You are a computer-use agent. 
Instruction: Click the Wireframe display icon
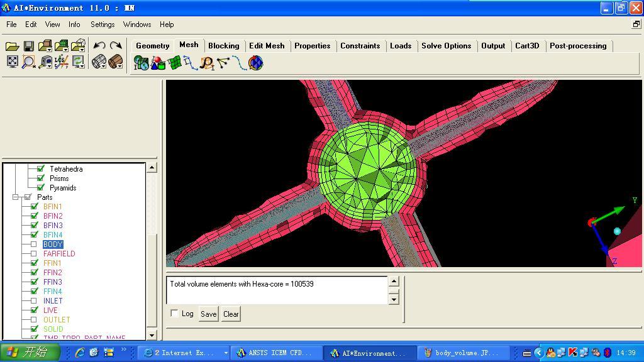[x=97, y=62]
